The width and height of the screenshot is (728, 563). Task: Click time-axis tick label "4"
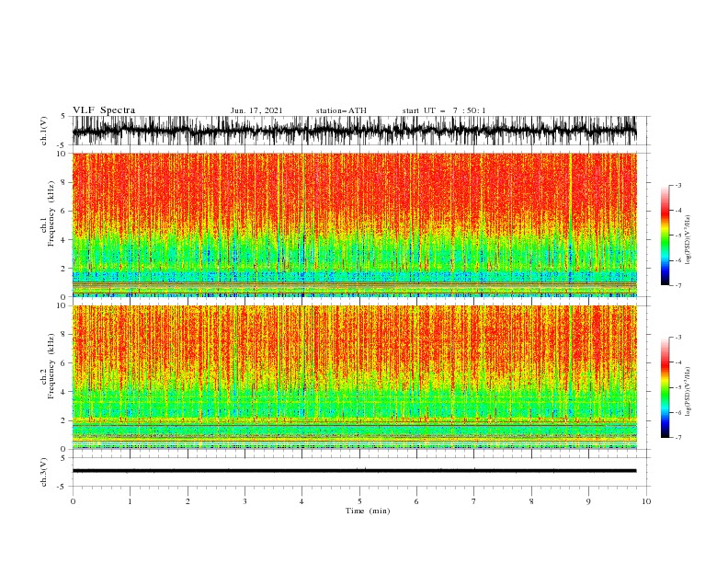(302, 501)
